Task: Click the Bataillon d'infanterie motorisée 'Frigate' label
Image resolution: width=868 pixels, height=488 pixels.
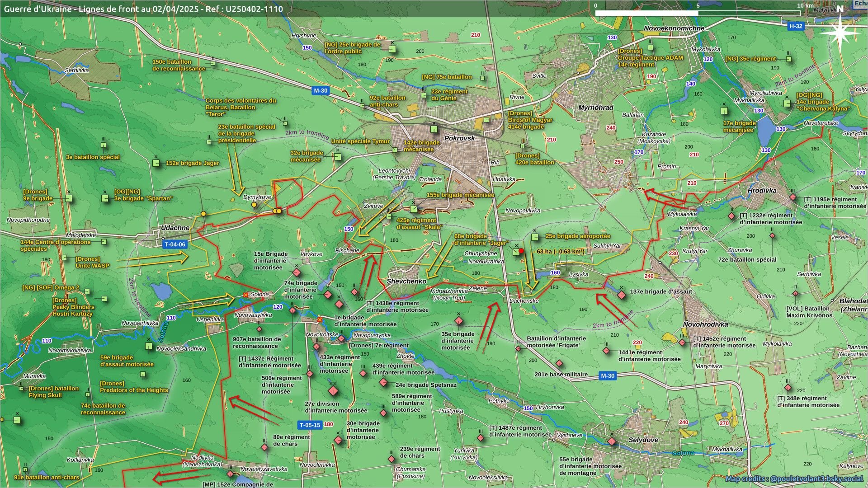Action: point(557,342)
